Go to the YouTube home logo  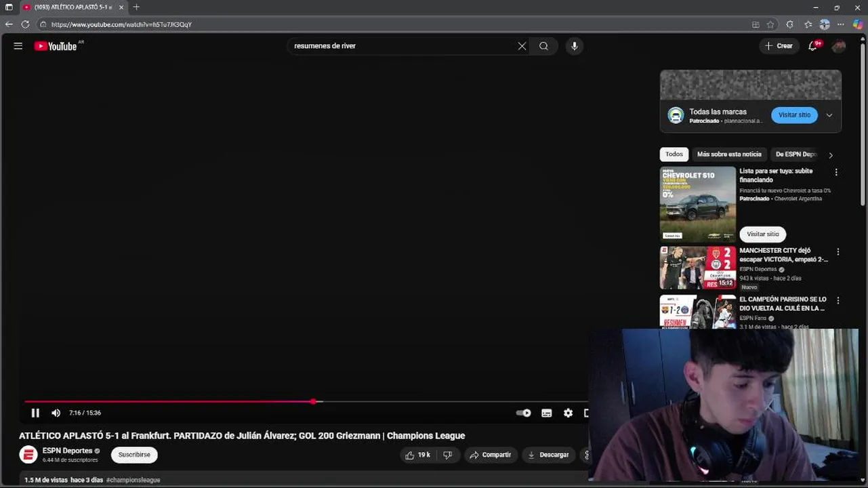56,46
